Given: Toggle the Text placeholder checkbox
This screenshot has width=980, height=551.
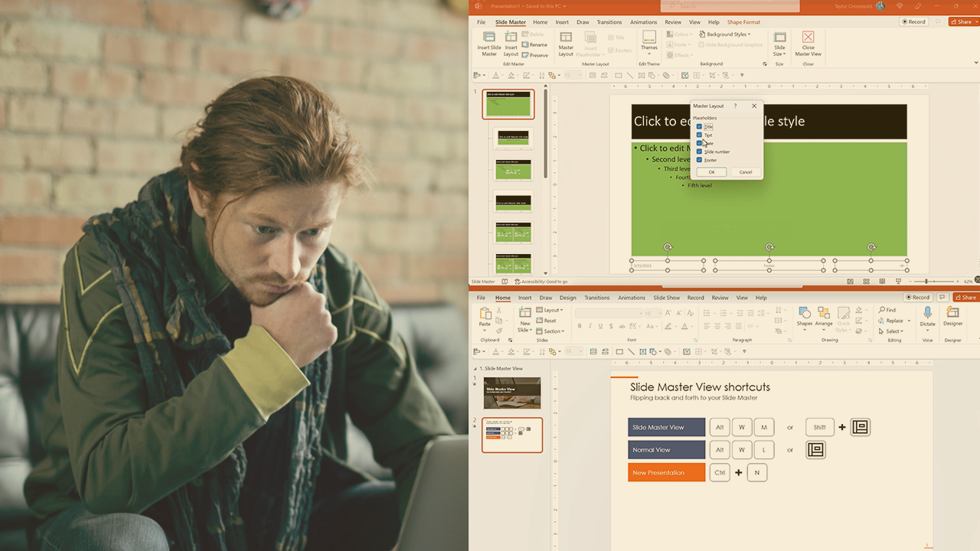Looking at the screenshot, I should [699, 135].
